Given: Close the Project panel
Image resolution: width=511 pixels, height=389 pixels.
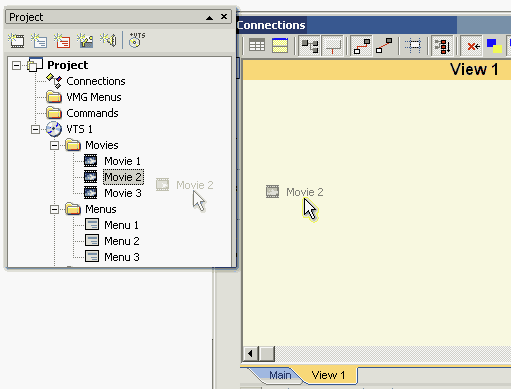Looking at the screenshot, I should 224,17.
